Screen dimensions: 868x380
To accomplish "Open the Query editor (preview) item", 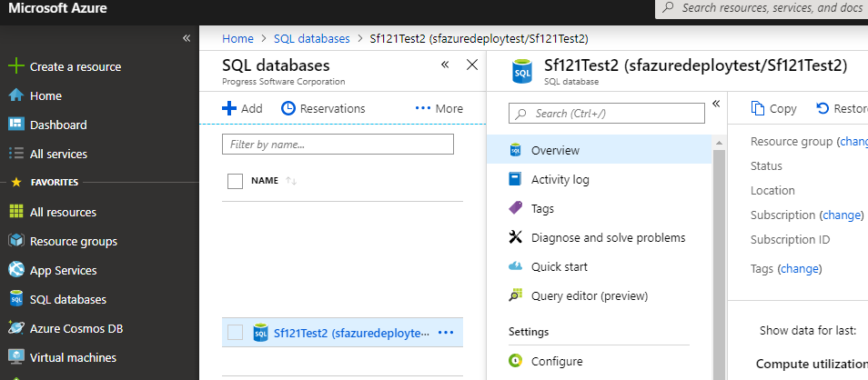I will tap(589, 295).
